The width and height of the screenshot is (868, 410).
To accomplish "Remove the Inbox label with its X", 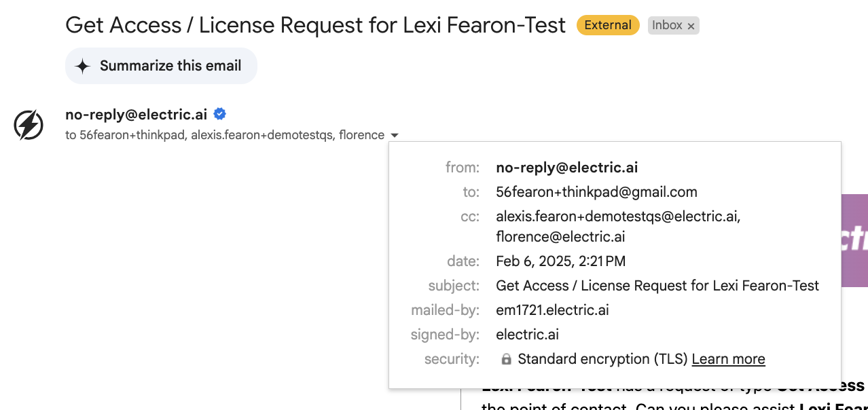I will click(691, 26).
